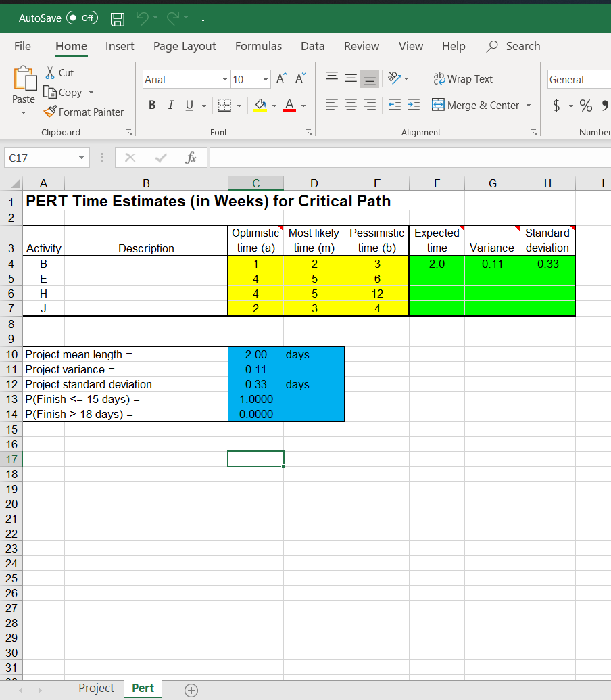Open the fill color dropdown arrow
Viewport: 611px width, 700px height.
(273, 106)
